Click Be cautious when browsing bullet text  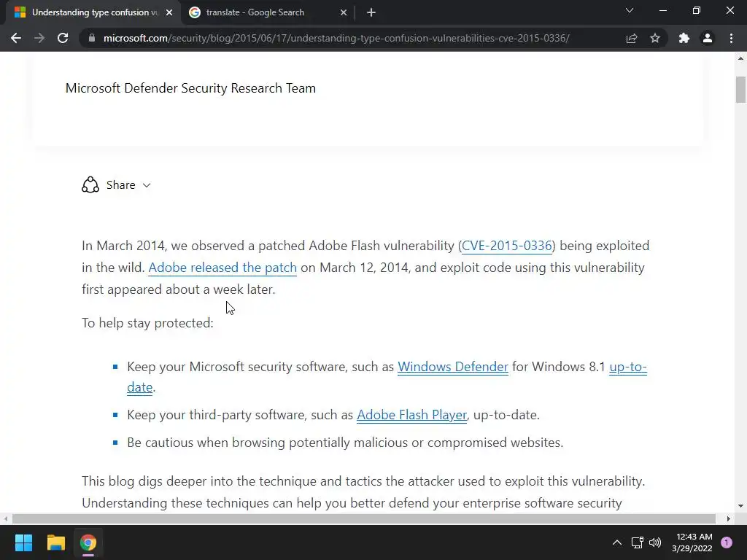[x=345, y=443]
